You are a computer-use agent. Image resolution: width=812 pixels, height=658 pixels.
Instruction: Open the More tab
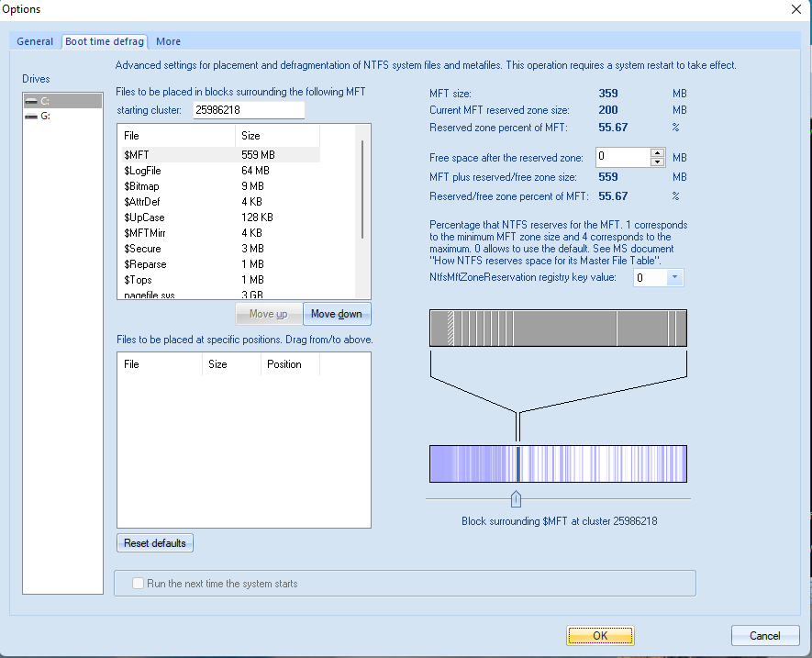pyautogui.click(x=168, y=41)
